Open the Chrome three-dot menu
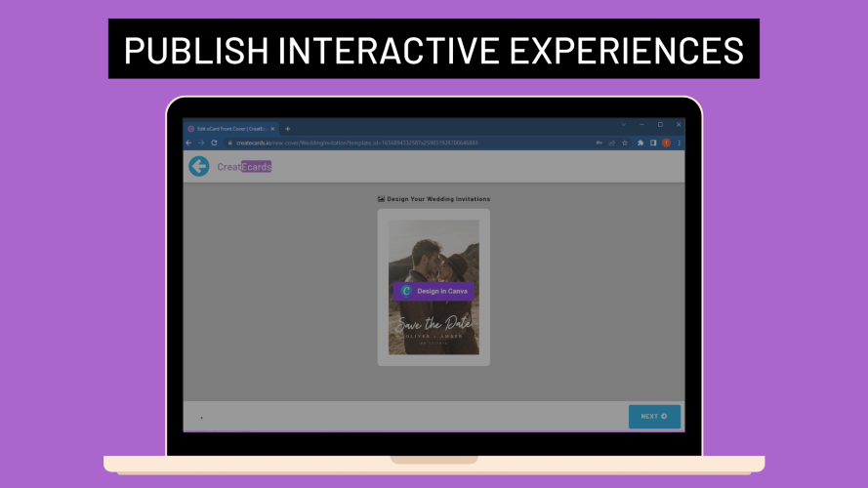Screen dimensions: 868x488 pos(680,142)
